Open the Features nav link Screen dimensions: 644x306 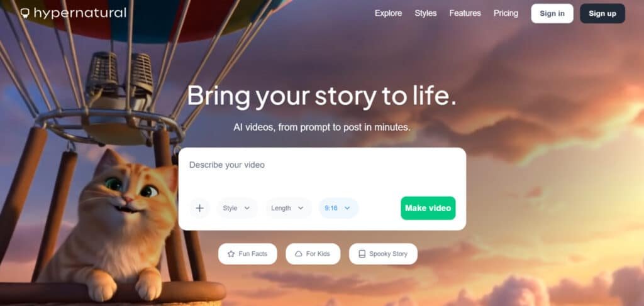tap(465, 13)
